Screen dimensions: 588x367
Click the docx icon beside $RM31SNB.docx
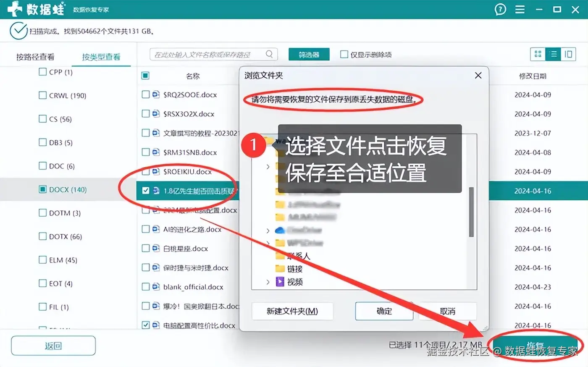[x=156, y=152]
